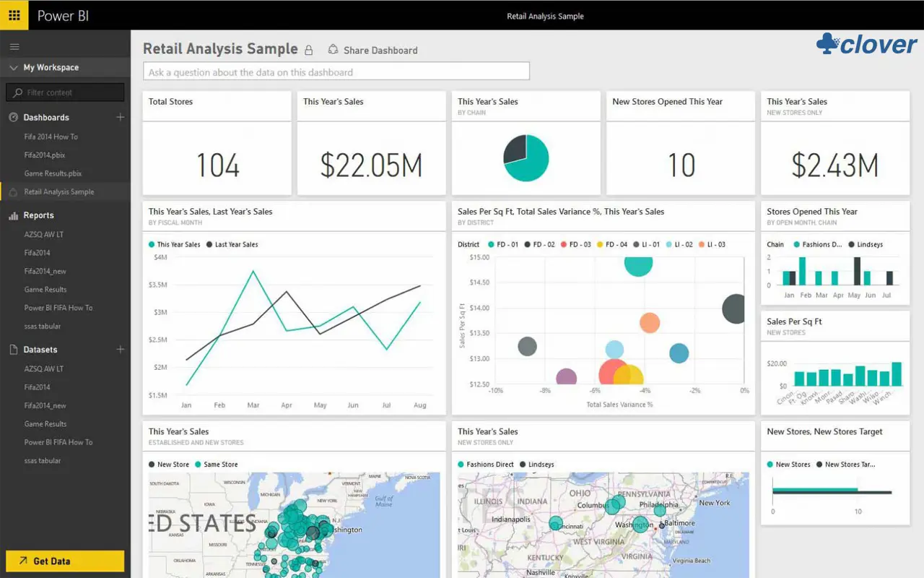Click the Get Data button
Image resolution: width=924 pixels, height=578 pixels.
[x=65, y=561]
